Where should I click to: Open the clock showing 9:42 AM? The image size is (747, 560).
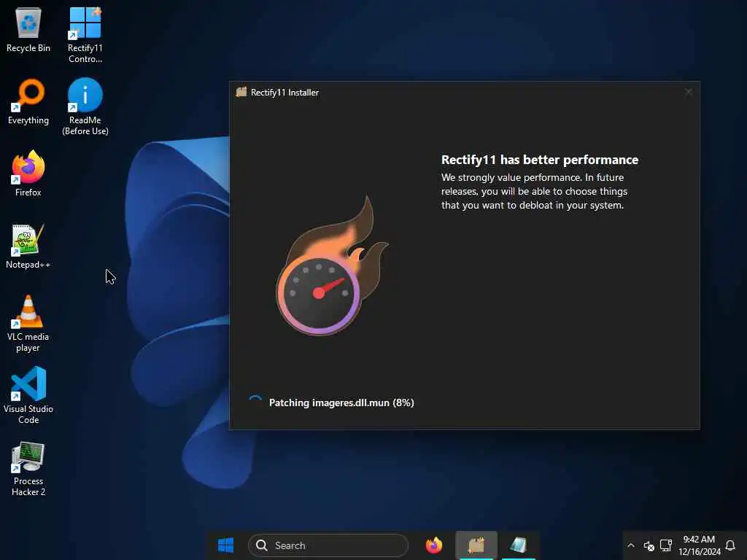tap(699, 545)
